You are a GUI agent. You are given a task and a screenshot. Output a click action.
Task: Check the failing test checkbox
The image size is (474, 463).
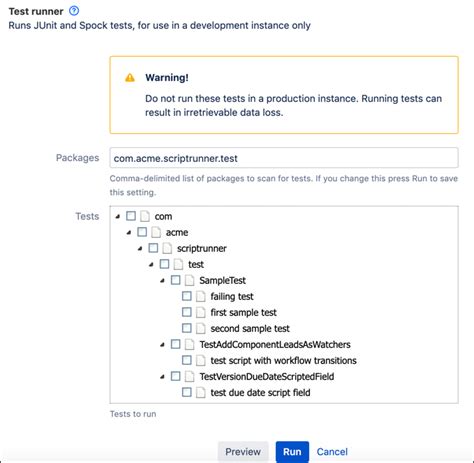click(187, 296)
